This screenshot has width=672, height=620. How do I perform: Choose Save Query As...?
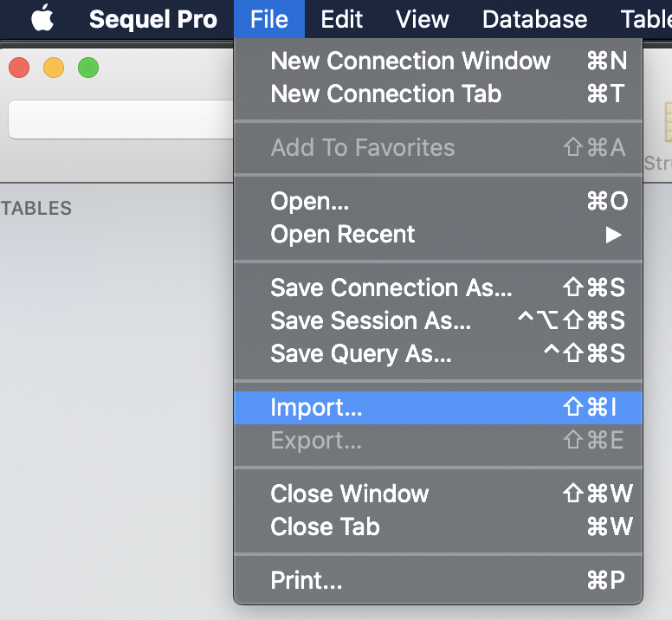[x=438, y=353]
